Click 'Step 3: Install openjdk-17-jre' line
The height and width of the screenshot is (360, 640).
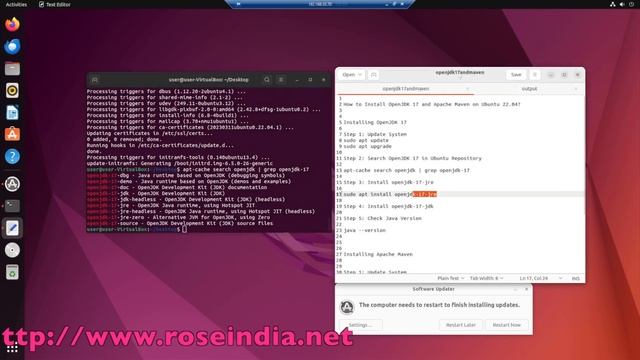(x=388, y=182)
